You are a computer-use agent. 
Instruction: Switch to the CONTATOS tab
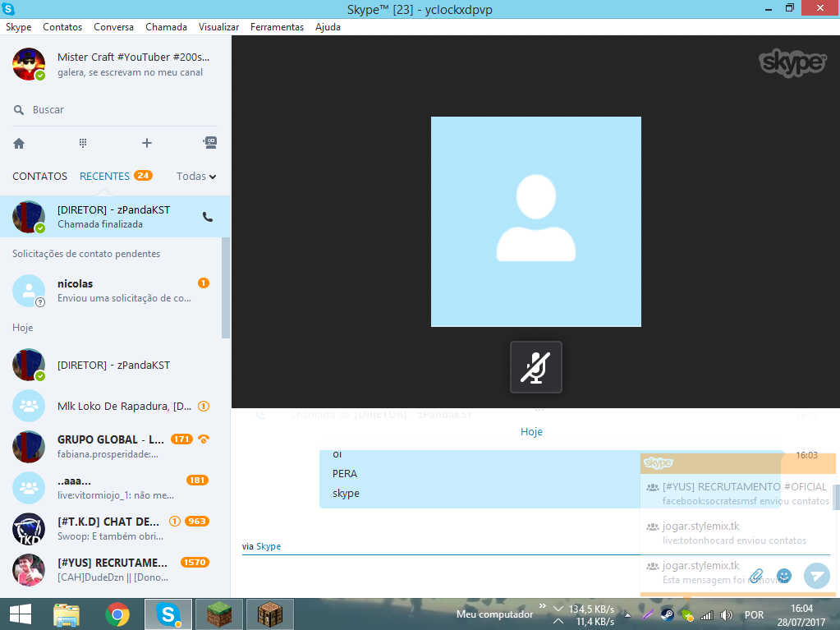click(39, 177)
